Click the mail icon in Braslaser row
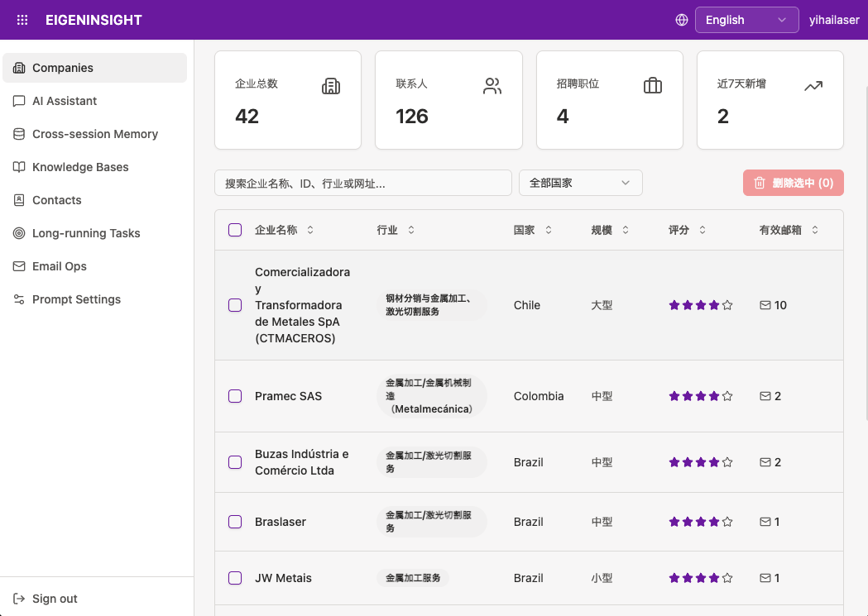The width and height of the screenshot is (868, 616). click(765, 522)
